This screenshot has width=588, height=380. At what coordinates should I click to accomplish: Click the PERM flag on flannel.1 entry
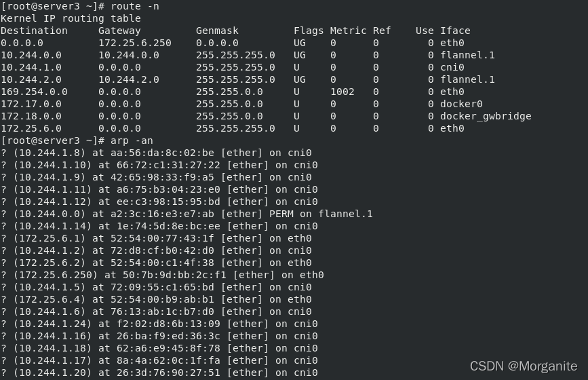tap(281, 214)
